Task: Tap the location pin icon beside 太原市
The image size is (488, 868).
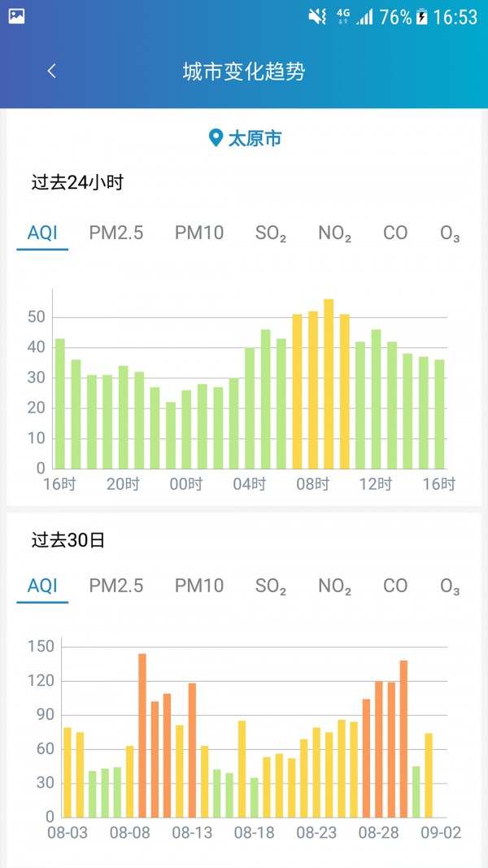Action: (216, 137)
